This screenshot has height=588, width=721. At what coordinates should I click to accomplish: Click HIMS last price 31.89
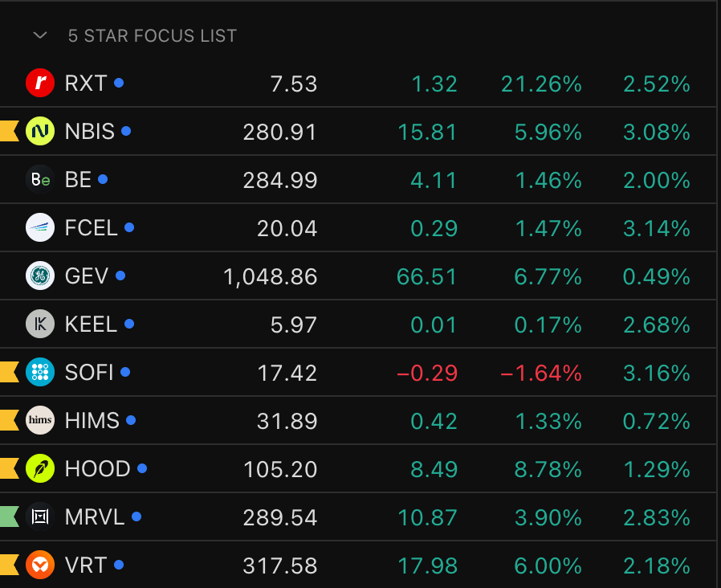tap(287, 422)
